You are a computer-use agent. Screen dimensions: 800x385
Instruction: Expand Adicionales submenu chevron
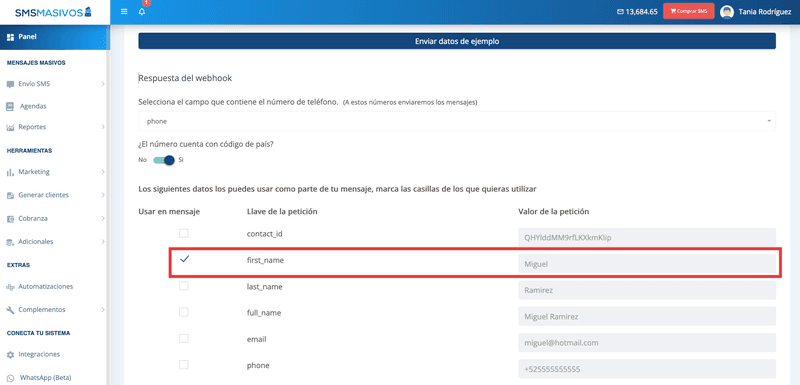tap(103, 242)
